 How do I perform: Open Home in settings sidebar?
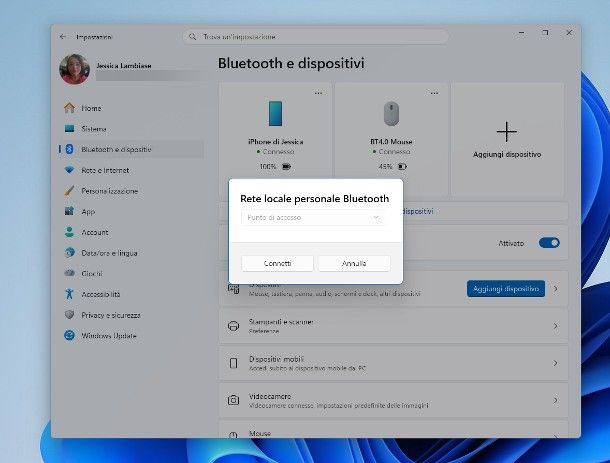tap(131, 108)
